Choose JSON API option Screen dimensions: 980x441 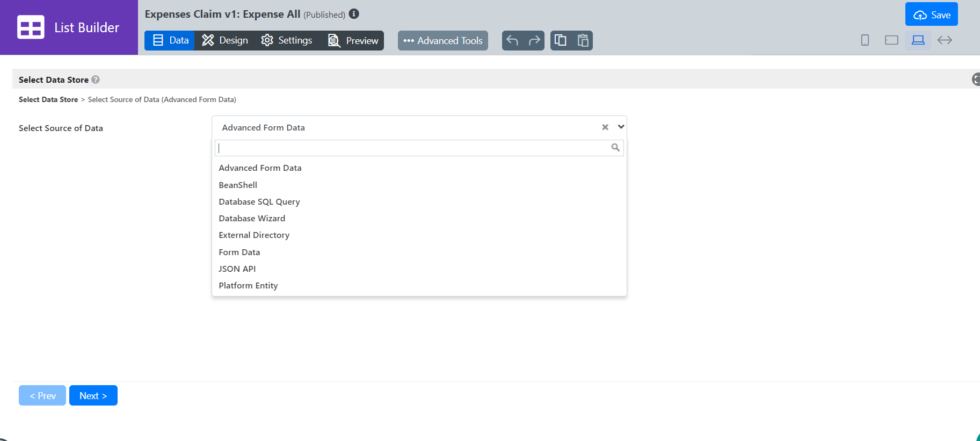click(419, 269)
